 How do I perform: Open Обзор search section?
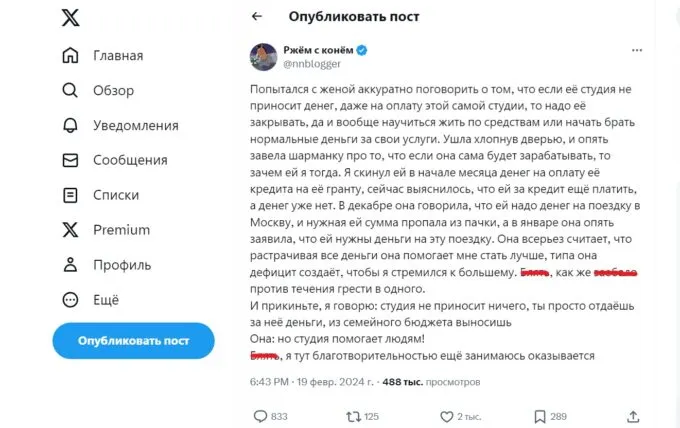[x=70, y=90]
